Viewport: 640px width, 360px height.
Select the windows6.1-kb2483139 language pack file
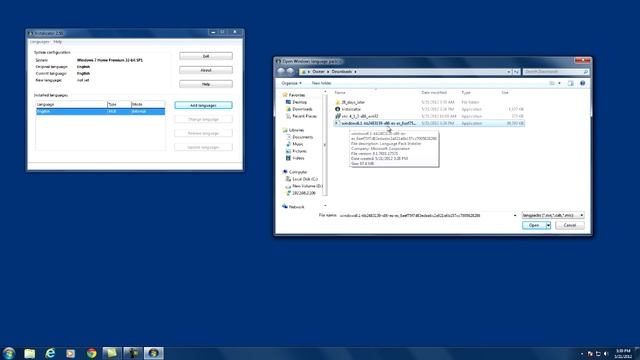tap(429, 123)
